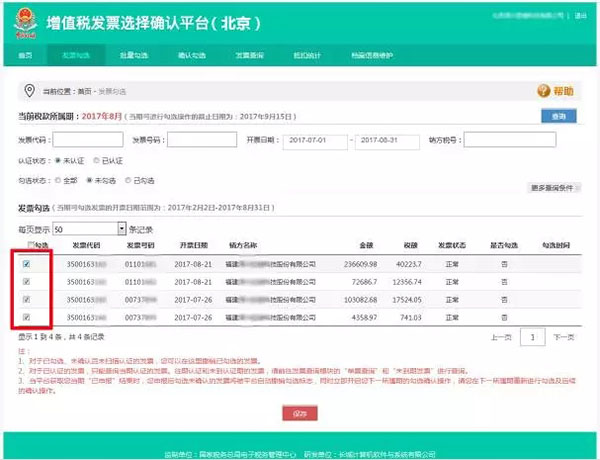Click the 帮助 help link

click(563, 91)
